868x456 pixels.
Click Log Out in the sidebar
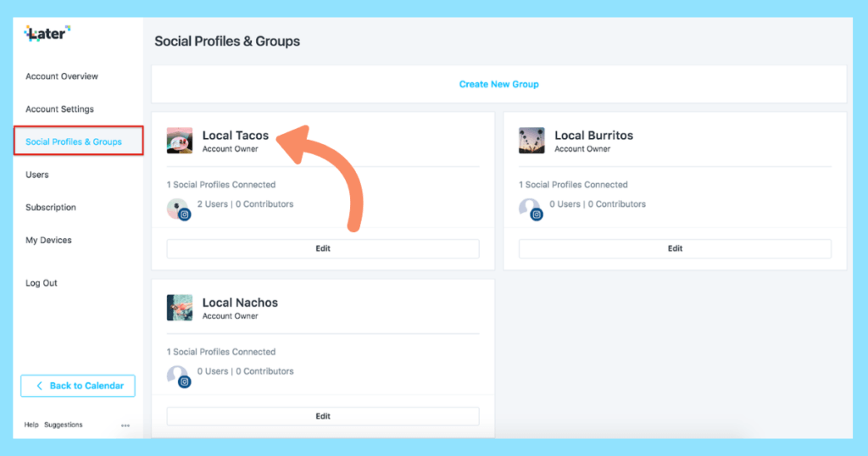click(x=42, y=283)
